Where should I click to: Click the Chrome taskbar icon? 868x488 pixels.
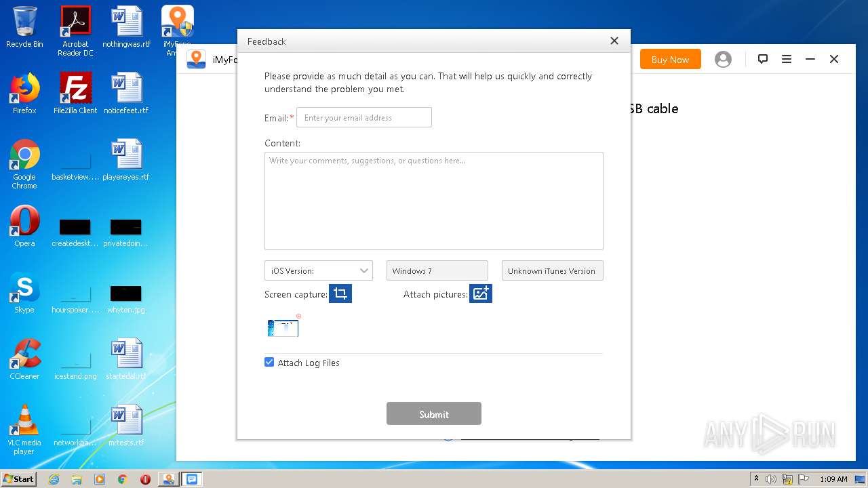coord(122,479)
